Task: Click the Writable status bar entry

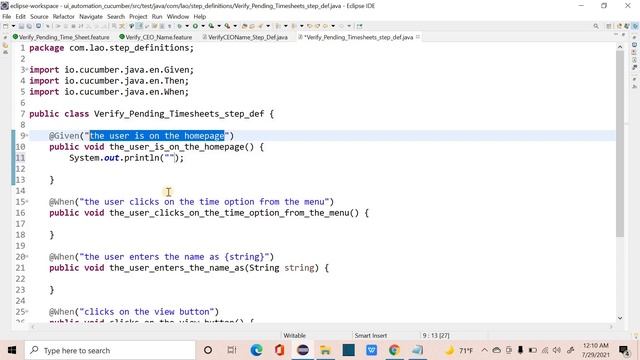Action: point(294,335)
